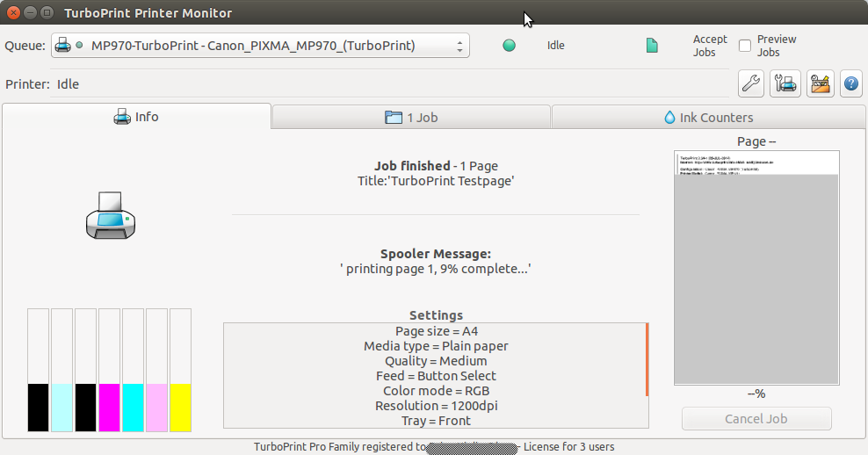Screen dimensions: 868x455
Task: Switch to the Info tab
Action: pyautogui.click(x=136, y=117)
